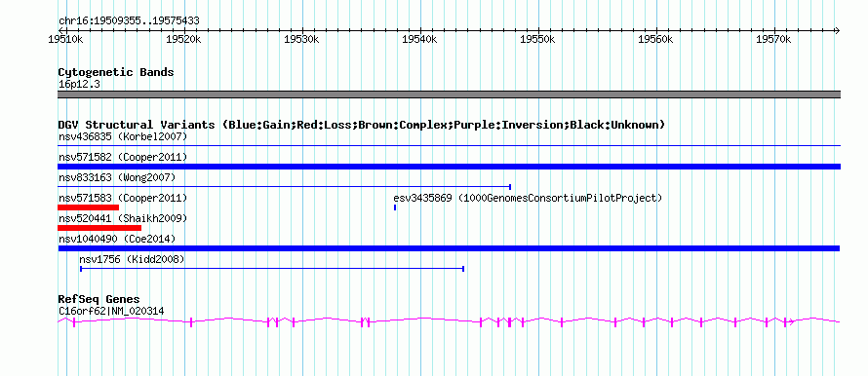This screenshot has height=376, width=868.
Task: Click the magenta C16orf62 gene model track
Action: click(x=449, y=321)
